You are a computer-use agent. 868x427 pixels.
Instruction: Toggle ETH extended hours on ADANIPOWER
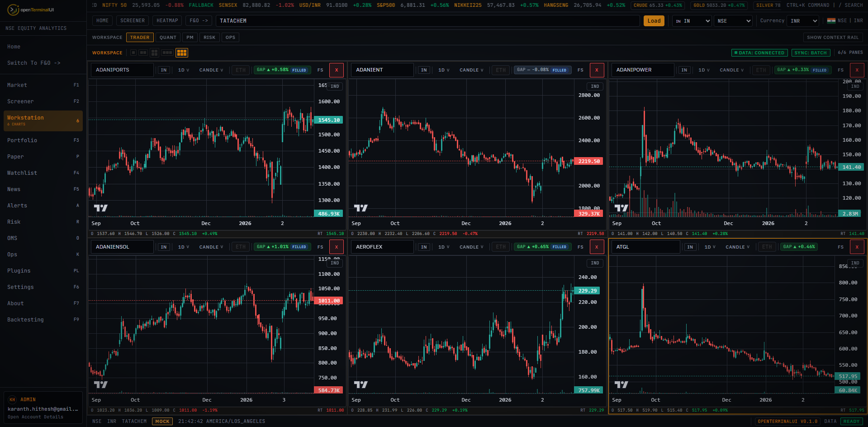click(x=761, y=70)
